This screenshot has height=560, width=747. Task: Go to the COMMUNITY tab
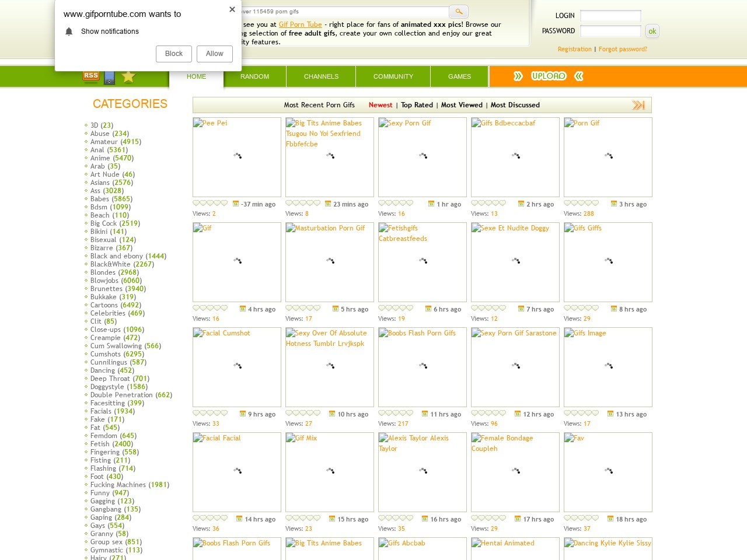(393, 76)
